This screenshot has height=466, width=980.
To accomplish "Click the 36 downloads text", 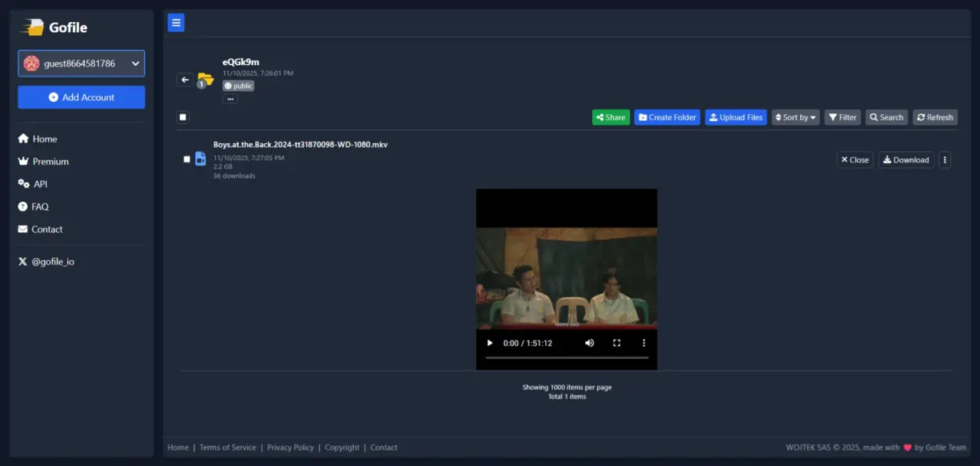I will [x=234, y=176].
